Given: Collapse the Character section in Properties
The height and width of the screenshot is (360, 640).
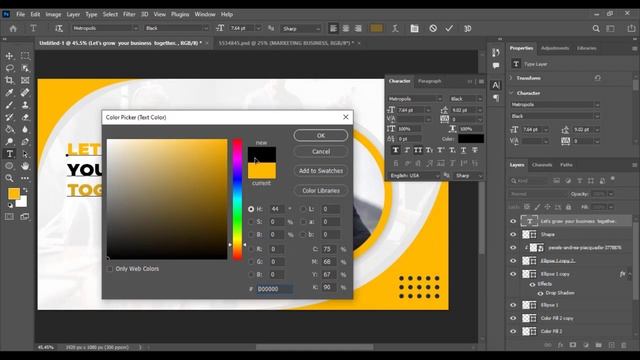Looking at the screenshot, I should pos(511,93).
